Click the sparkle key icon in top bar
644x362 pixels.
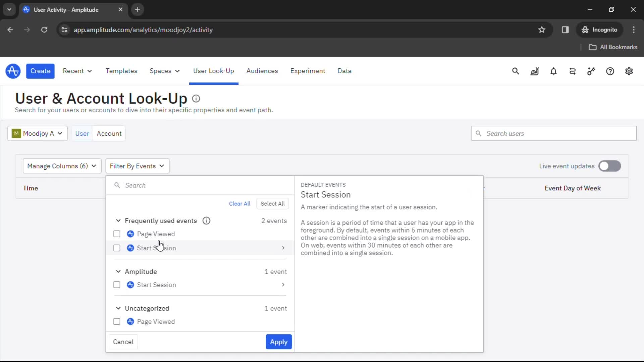tap(591, 71)
